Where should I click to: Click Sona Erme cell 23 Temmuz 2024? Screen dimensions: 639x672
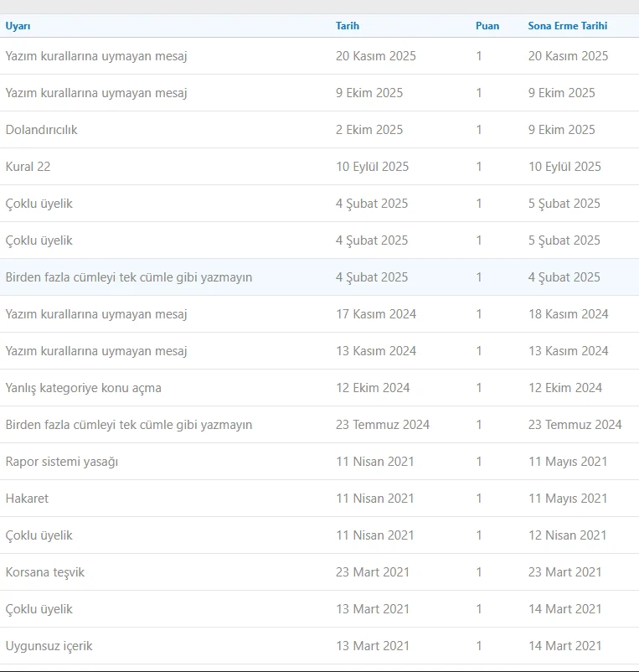point(575,424)
